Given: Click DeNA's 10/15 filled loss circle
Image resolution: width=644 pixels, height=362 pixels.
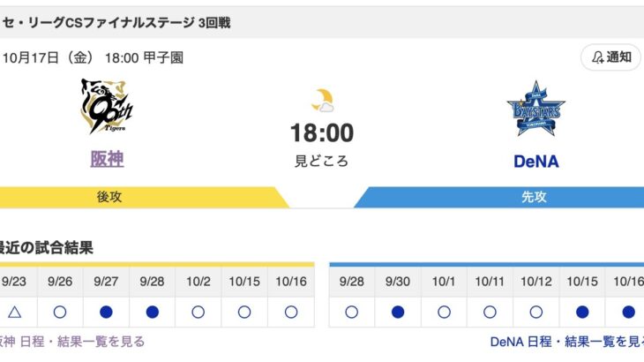Looking at the screenshot, I should (x=581, y=312).
